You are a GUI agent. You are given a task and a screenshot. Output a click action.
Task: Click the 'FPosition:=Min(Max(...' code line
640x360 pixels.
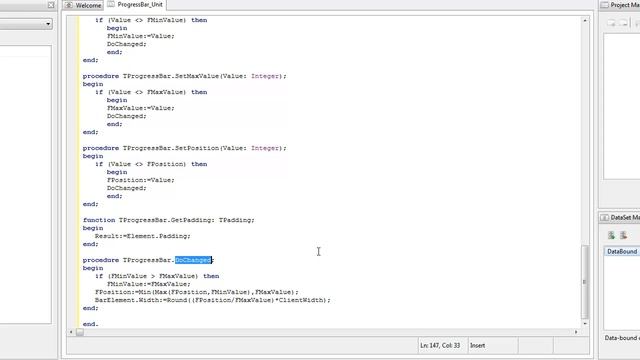(x=197, y=292)
